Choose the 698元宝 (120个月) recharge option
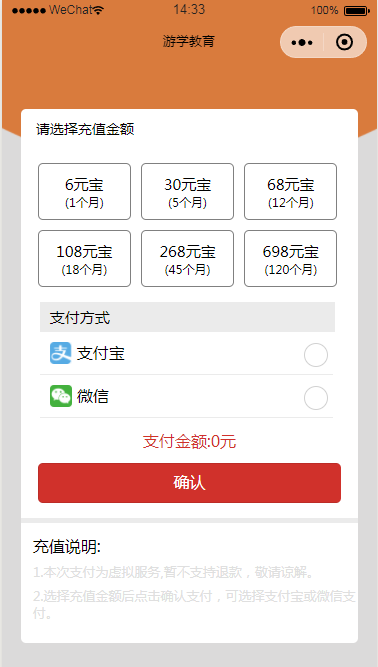The width and height of the screenshot is (378, 667). coord(290,259)
